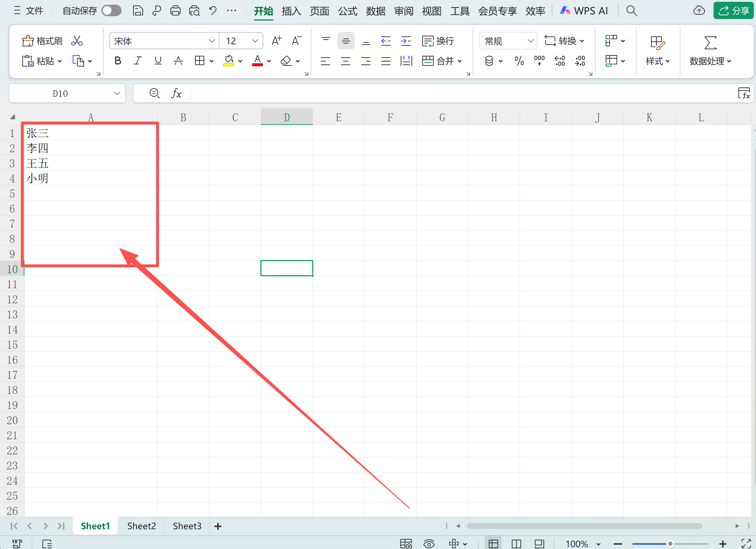756x549 pixels.
Task: Click the Wrap Text (换行) button
Action: pyautogui.click(x=438, y=41)
